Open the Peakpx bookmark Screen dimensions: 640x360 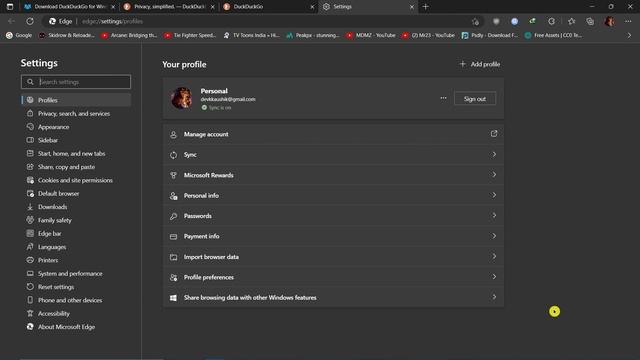tap(313, 36)
